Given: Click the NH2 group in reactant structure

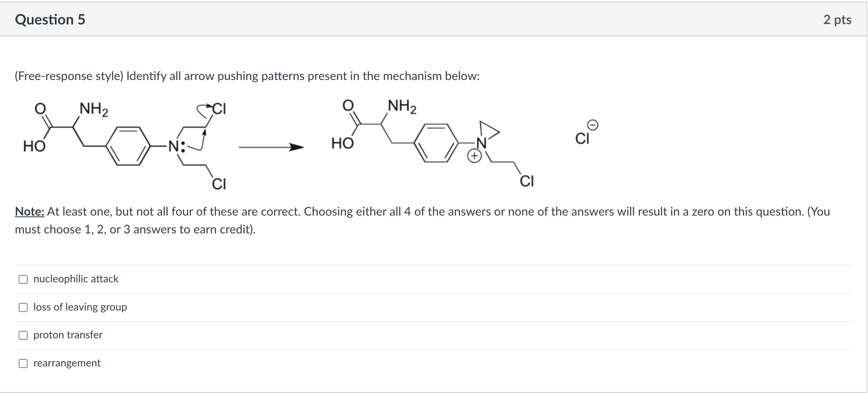Looking at the screenshot, I should click(x=93, y=109).
